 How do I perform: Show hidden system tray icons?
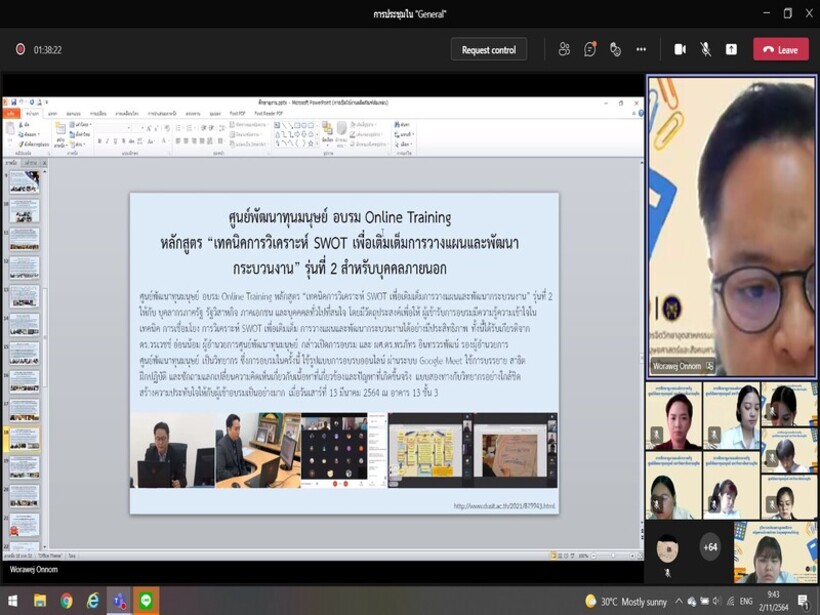[x=679, y=601]
